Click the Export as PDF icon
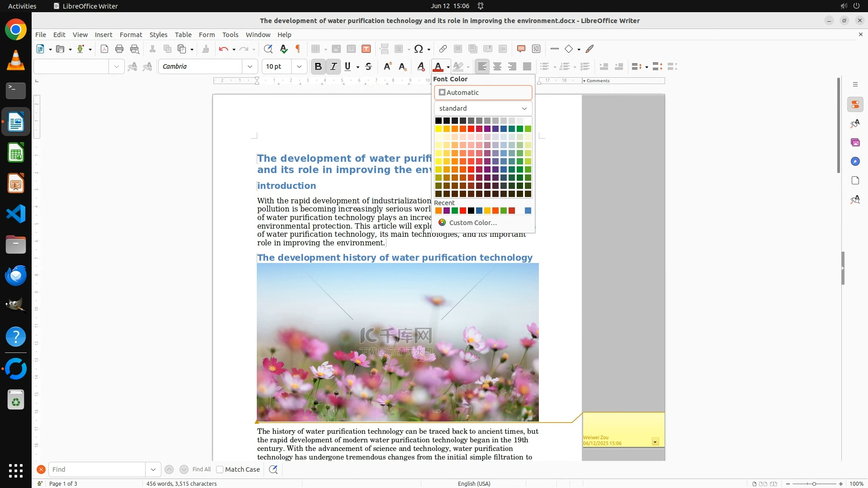Image resolution: width=868 pixels, height=488 pixels. pyautogui.click(x=104, y=49)
